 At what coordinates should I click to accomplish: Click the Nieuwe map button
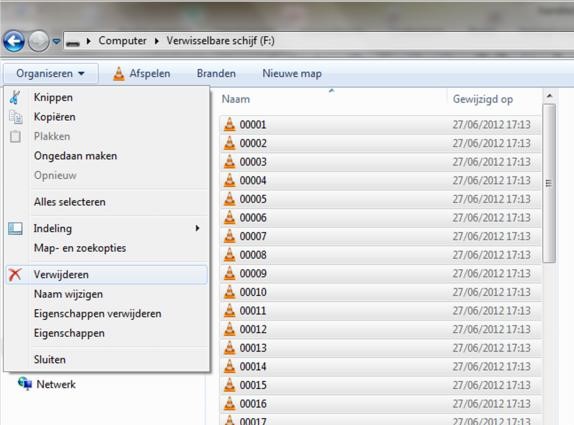292,74
